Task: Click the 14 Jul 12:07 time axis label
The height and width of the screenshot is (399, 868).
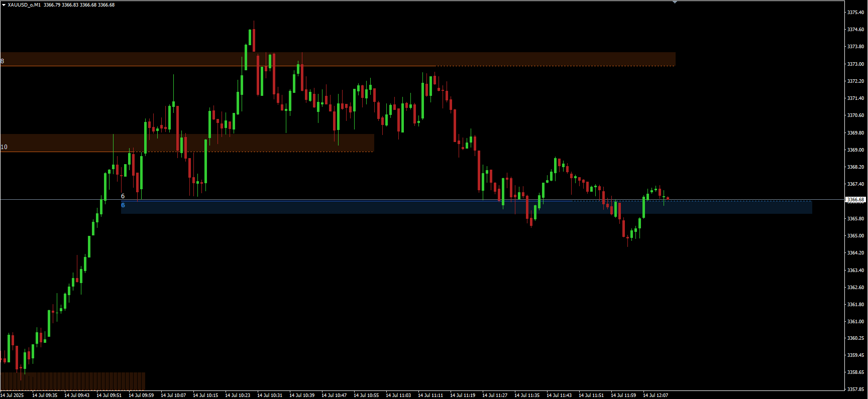Action: (x=656, y=395)
